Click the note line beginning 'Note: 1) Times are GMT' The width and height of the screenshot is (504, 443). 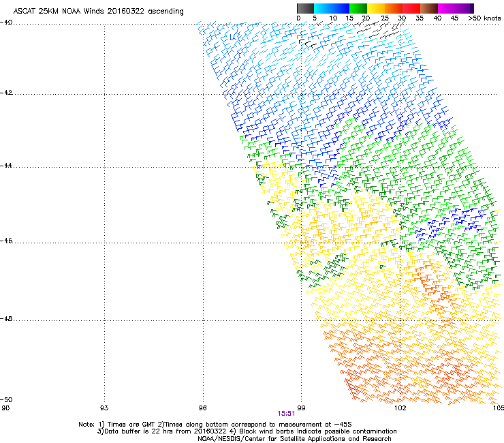coord(215,425)
